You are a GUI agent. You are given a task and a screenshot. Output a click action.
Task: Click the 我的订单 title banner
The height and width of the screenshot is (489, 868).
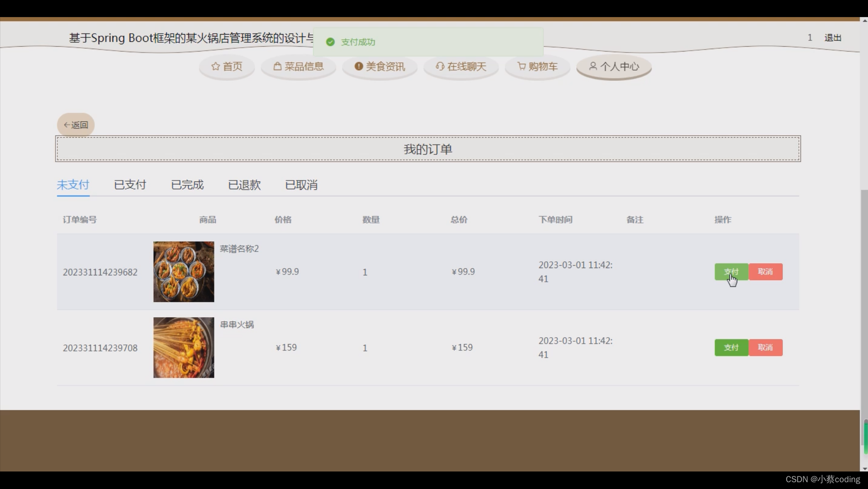pyautogui.click(x=428, y=149)
